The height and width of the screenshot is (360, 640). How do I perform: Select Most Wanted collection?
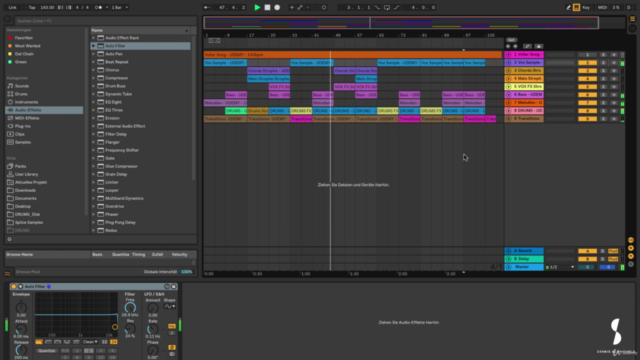pyautogui.click(x=27, y=46)
